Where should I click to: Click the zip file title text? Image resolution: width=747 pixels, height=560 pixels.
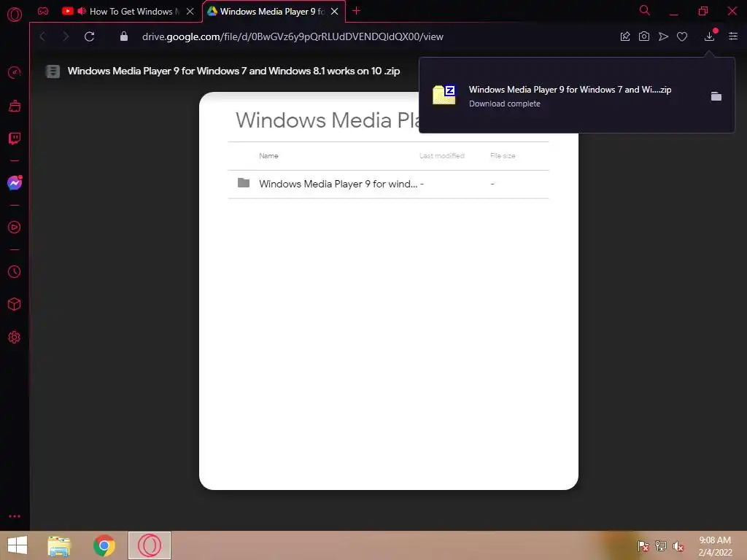coord(233,71)
